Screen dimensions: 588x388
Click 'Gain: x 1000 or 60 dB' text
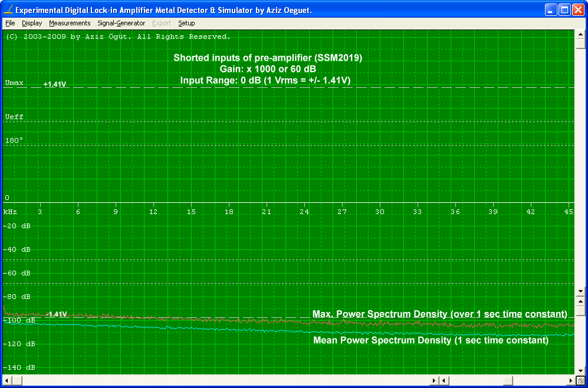(x=268, y=69)
